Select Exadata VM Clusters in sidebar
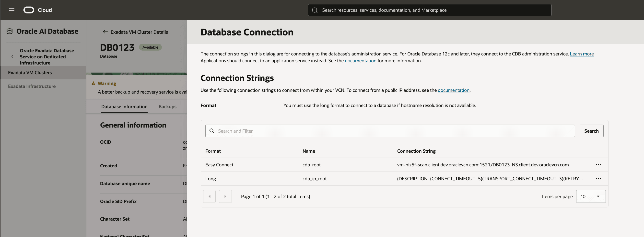The height and width of the screenshot is (237, 644). (x=43, y=73)
